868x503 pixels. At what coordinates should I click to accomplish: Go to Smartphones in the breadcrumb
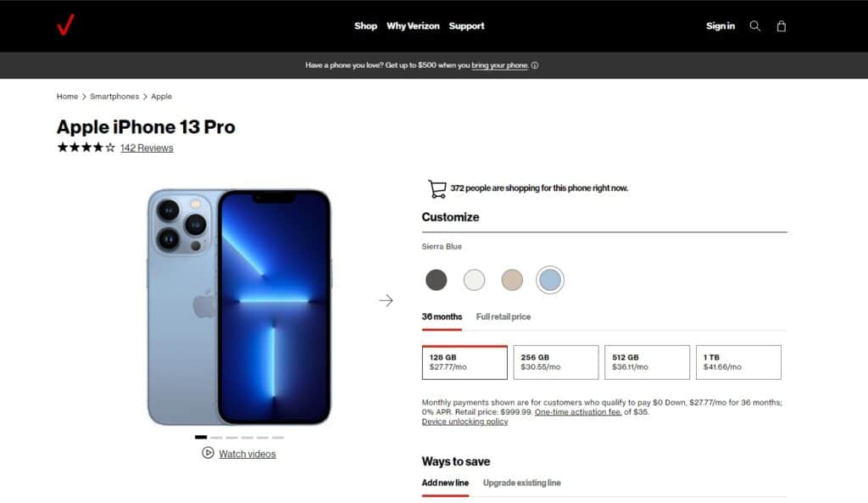[114, 97]
